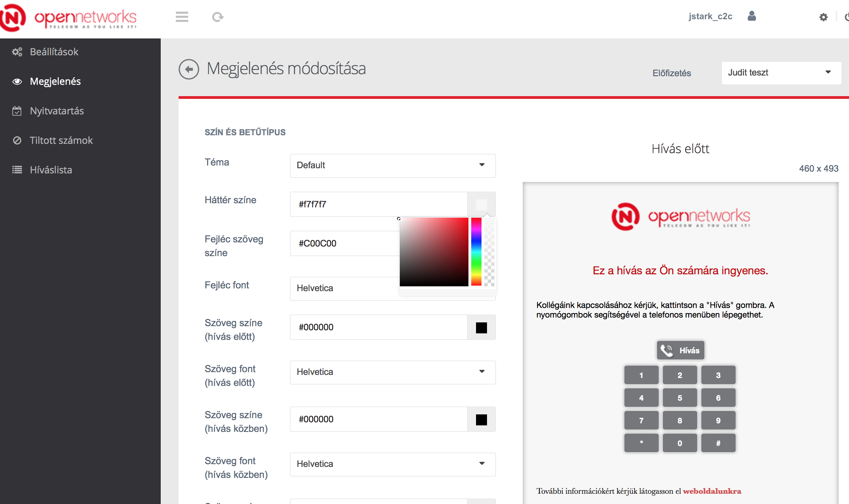Click the Nyitvatartás calendar icon

pos(16,111)
